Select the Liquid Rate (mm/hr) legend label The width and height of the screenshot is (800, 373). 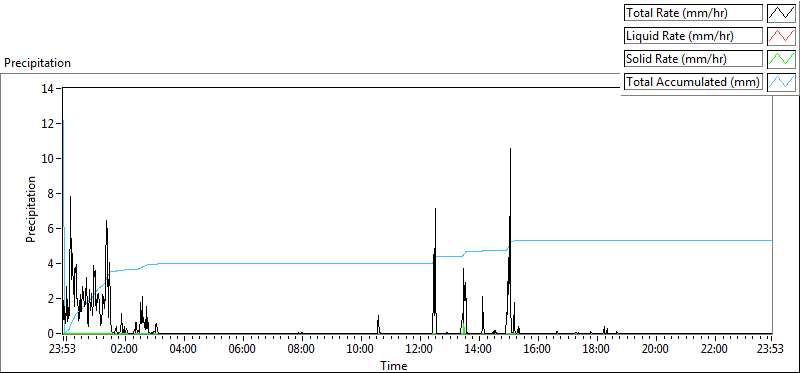click(x=693, y=36)
